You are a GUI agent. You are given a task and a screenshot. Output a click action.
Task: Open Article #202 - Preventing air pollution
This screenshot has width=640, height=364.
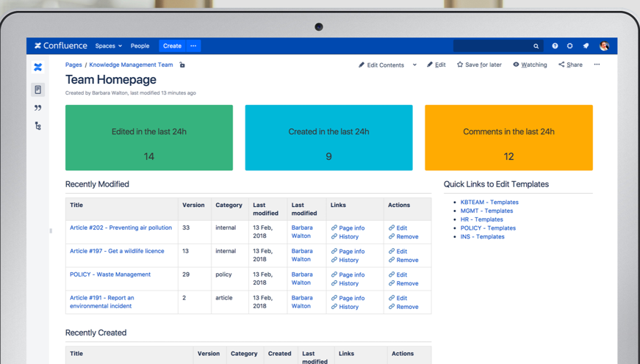pyautogui.click(x=121, y=227)
